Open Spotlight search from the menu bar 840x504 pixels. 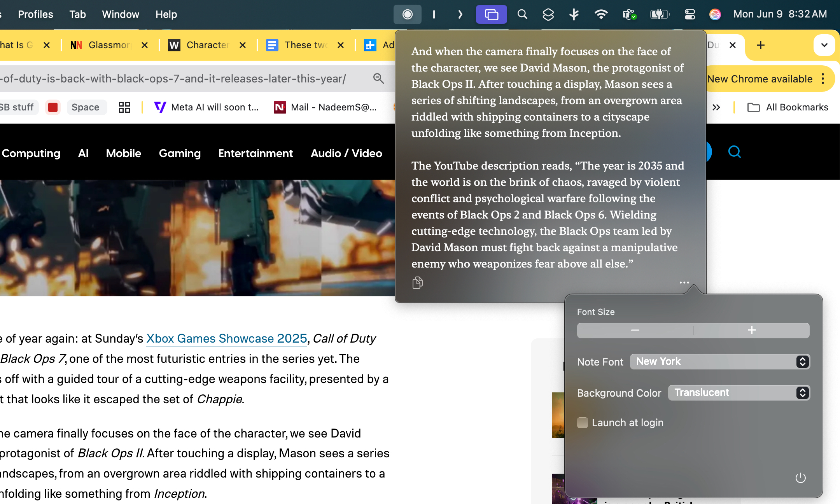click(522, 14)
